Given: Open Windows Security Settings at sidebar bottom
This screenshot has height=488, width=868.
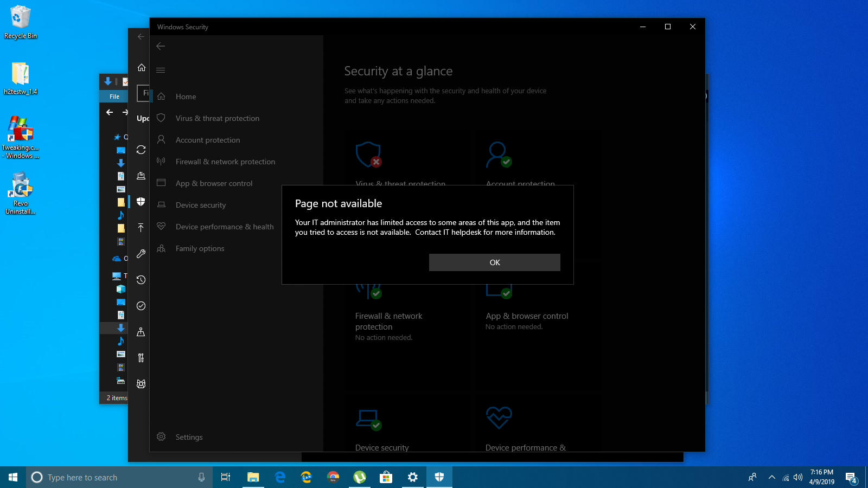Looking at the screenshot, I should (237, 437).
